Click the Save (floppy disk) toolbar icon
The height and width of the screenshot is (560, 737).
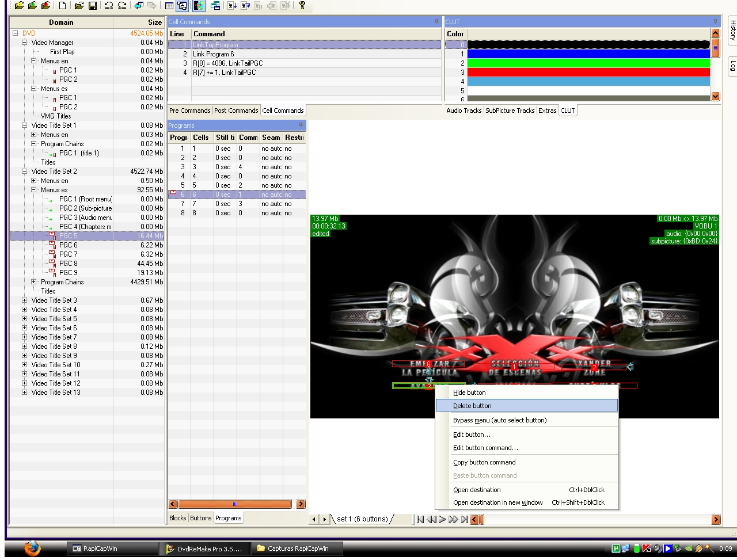pyautogui.click(x=92, y=6)
